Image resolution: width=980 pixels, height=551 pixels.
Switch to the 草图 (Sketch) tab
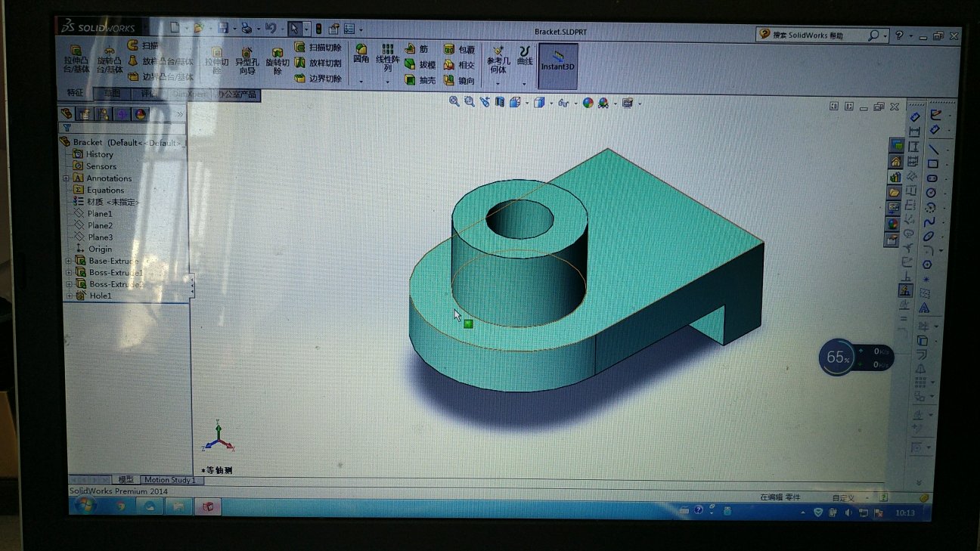[x=112, y=94]
